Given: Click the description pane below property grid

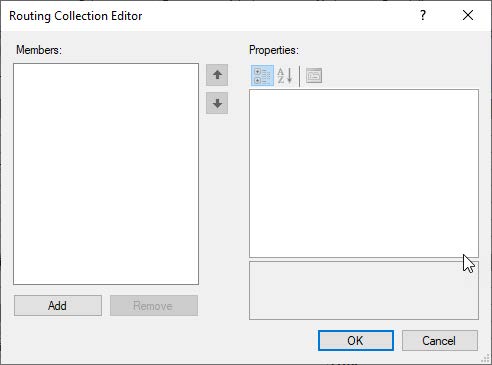Looking at the screenshot, I should [364, 290].
